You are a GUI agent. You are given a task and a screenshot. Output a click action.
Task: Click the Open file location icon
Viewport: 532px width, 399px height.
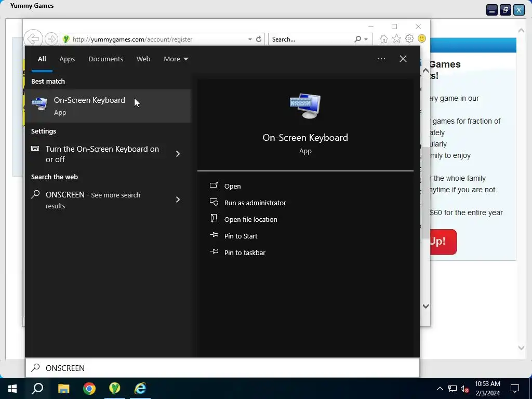214,219
